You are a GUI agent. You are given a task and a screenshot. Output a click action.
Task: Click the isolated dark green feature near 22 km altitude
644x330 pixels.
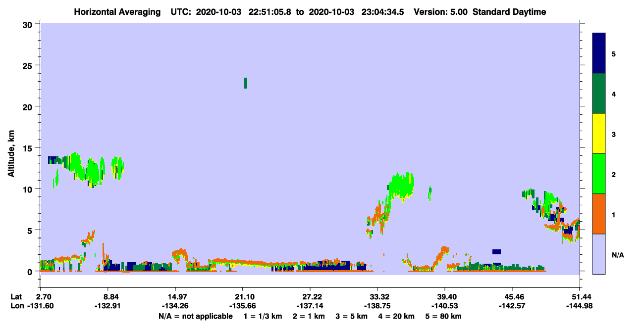click(x=246, y=83)
